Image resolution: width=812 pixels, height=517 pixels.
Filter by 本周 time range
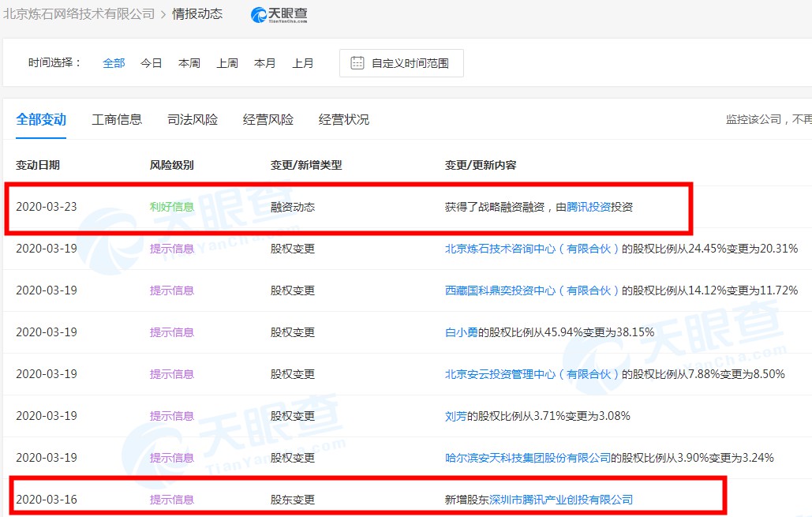189,63
